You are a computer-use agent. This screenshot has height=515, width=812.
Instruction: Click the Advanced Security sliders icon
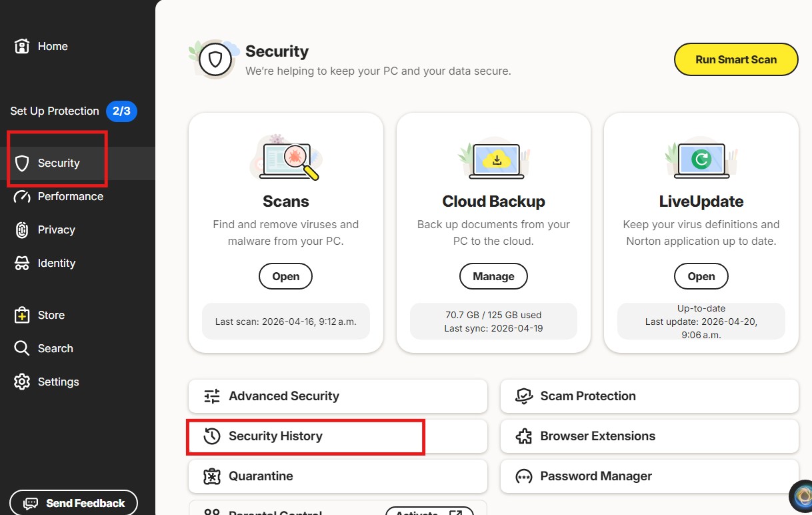click(212, 396)
